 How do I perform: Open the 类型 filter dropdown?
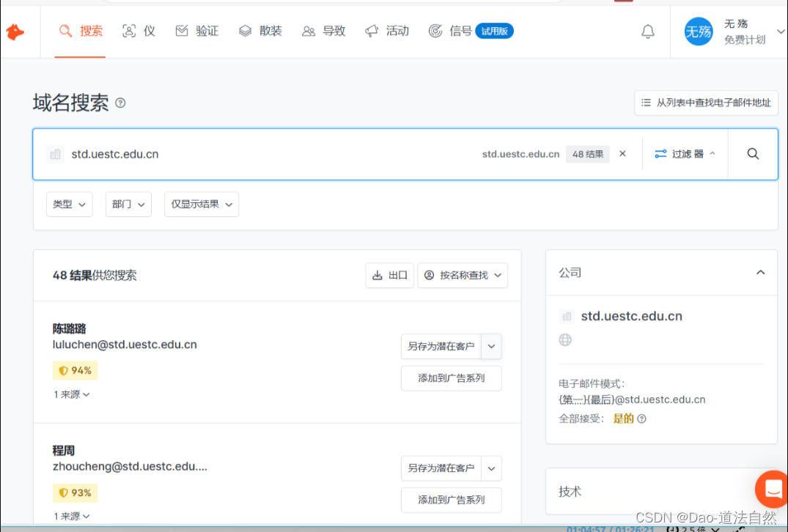pyautogui.click(x=69, y=204)
